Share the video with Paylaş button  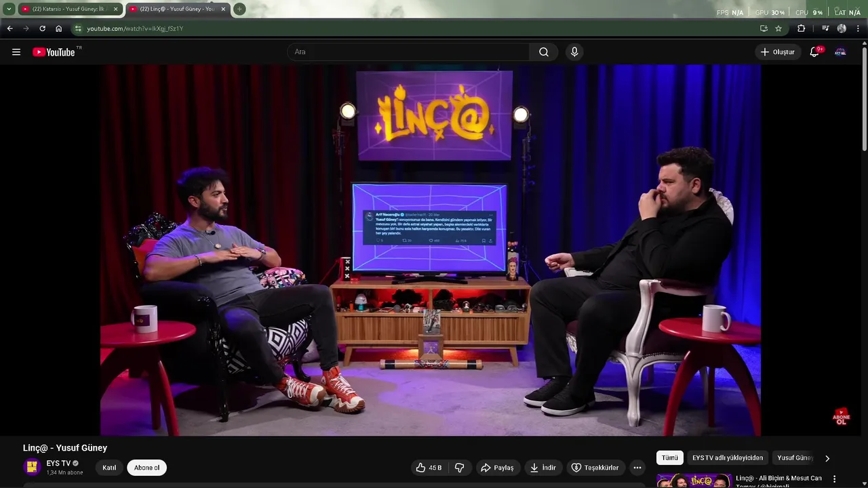point(497,468)
